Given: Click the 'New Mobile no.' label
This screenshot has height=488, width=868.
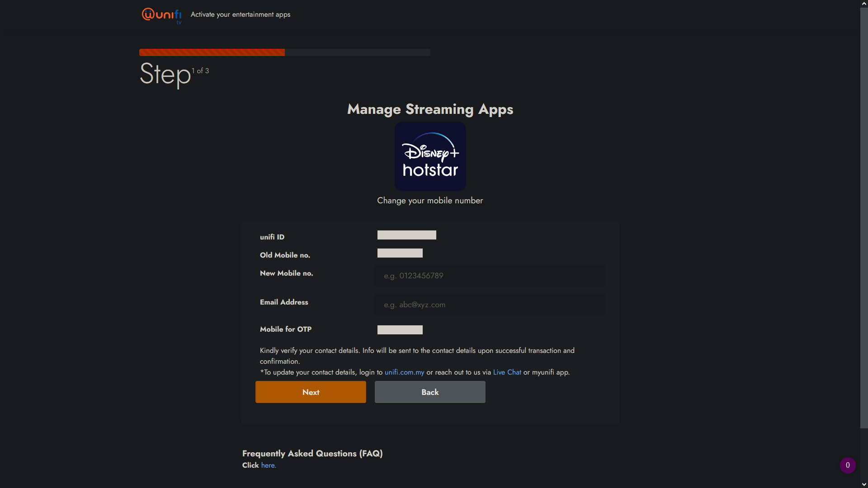Looking at the screenshot, I should [x=287, y=273].
